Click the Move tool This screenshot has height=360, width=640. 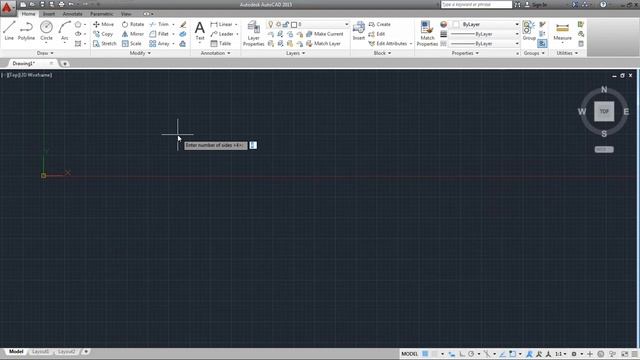click(104, 24)
